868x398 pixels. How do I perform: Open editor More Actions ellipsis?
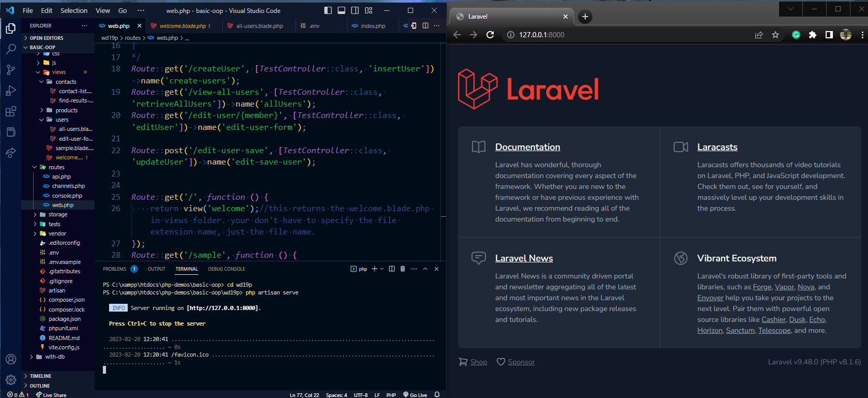coord(437,25)
